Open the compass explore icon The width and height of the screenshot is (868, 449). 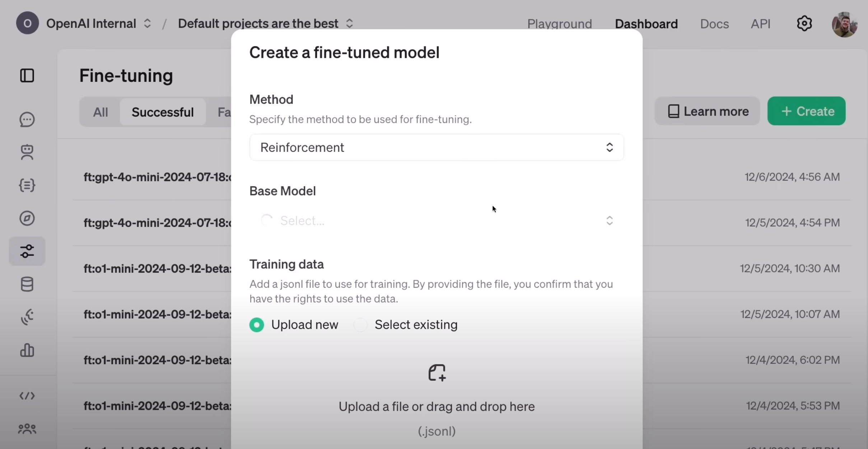pos(27,218)
